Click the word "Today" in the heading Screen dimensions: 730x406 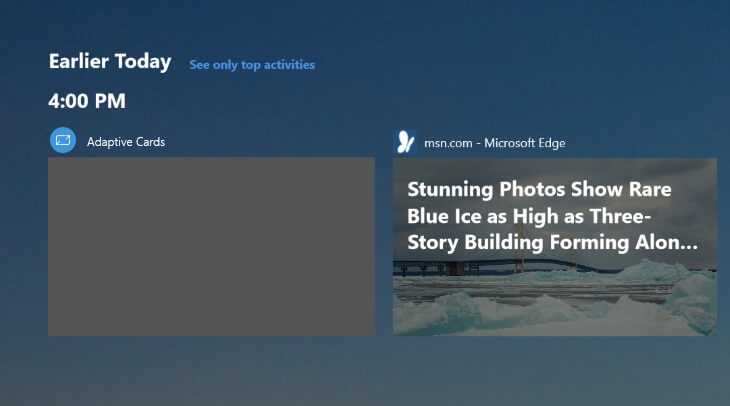click(x=143, y=62)
